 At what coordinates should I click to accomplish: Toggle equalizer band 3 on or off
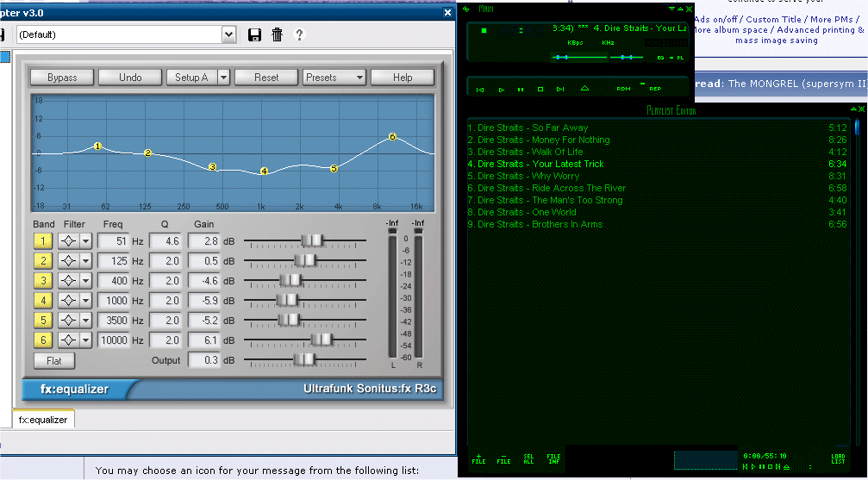coord(42,281)
